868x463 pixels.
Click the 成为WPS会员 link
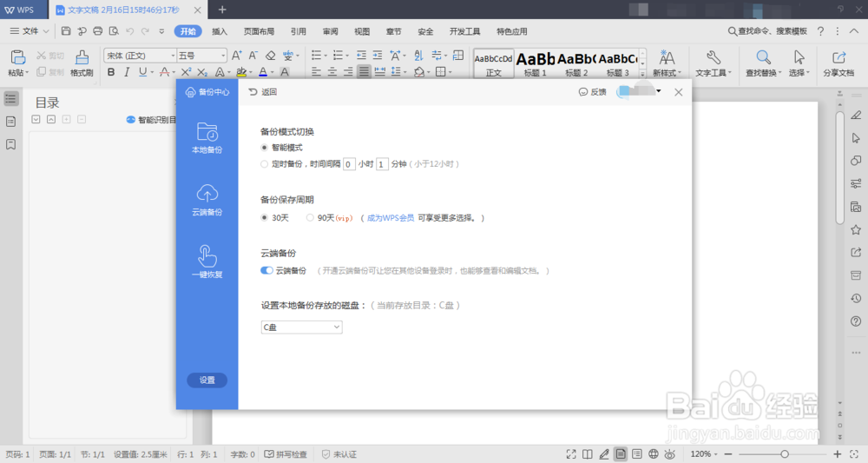pyautogui.click(x=391, y=218)
